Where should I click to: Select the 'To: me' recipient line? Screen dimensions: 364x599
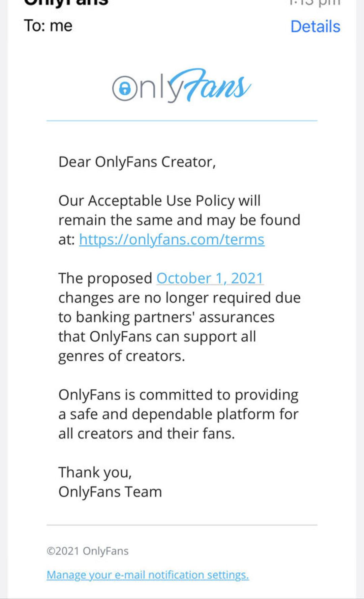(x=48, y=26)
